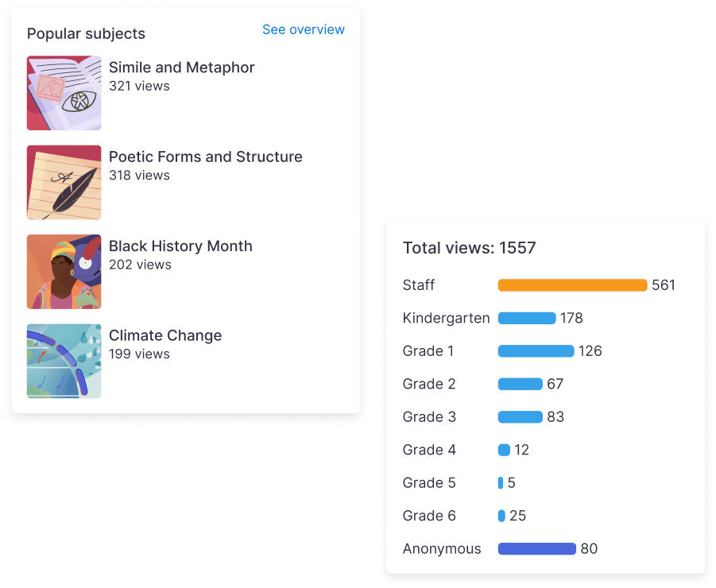Screen dimensions: 716x588
Task: Open the Climate Change subject entry
Action: tap(165, 335)
